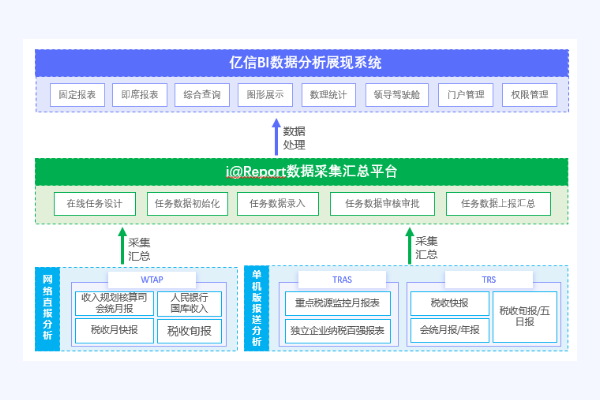Click the right green 采集汇总 arrow
600x400 pixels.
[x=409, y=245]
